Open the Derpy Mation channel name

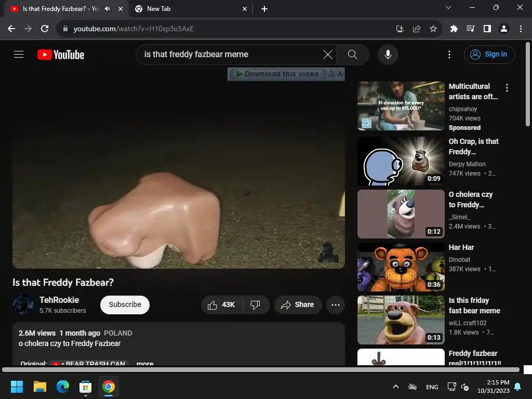[467, 164]
